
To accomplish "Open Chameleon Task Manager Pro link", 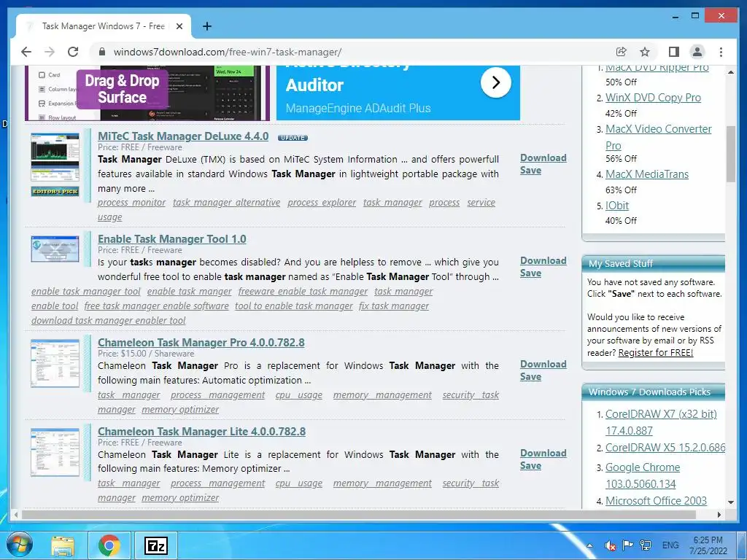I will click(x=201, y=343).
